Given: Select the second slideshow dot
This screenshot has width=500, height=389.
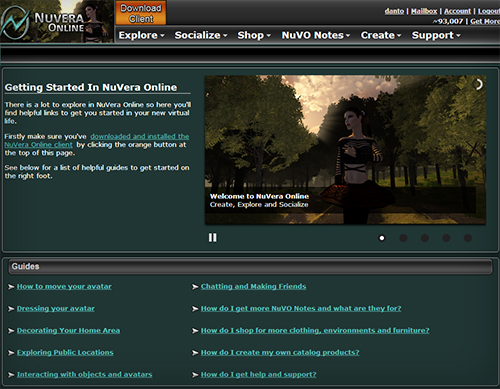Looking at the screenshot, I should coord(403,238).
